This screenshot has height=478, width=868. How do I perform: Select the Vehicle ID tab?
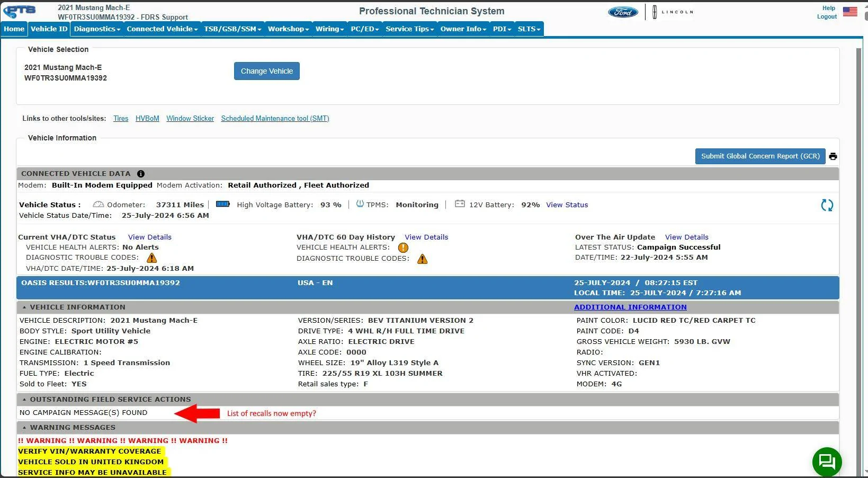[49, 29]
